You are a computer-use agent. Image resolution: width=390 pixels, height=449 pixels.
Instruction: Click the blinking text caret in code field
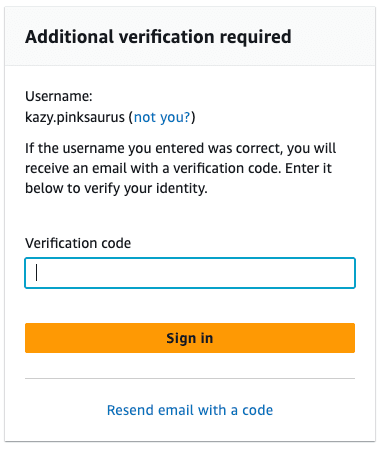(36, 273)
